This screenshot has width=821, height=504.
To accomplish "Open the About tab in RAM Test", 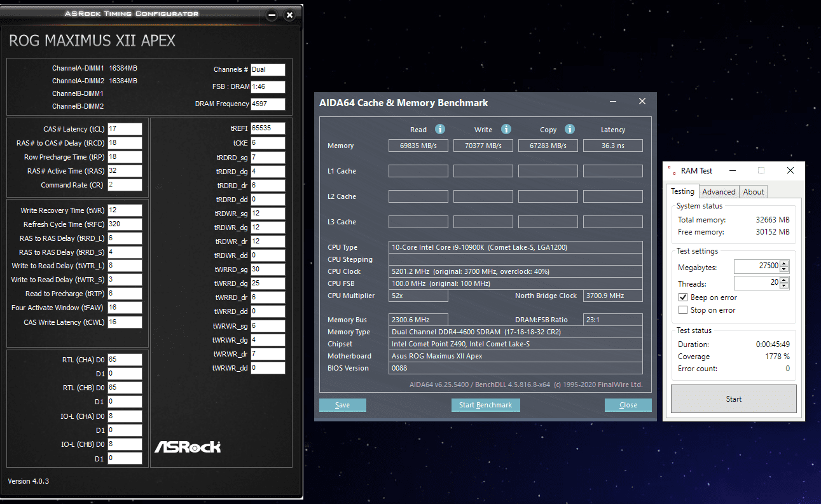I will click(x=754, y=191).
